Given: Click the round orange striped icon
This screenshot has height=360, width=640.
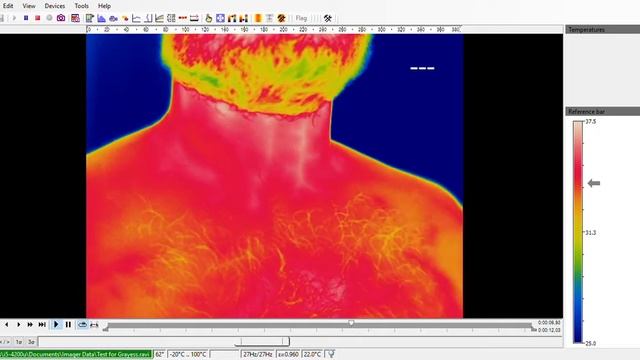Looking at the screenshot, I should point(281,18).
